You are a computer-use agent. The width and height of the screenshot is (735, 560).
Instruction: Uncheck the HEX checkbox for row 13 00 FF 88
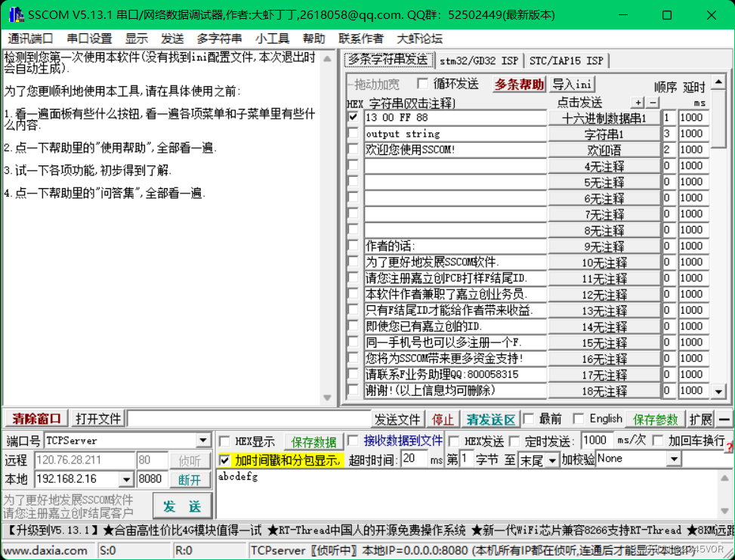(354, 117)
